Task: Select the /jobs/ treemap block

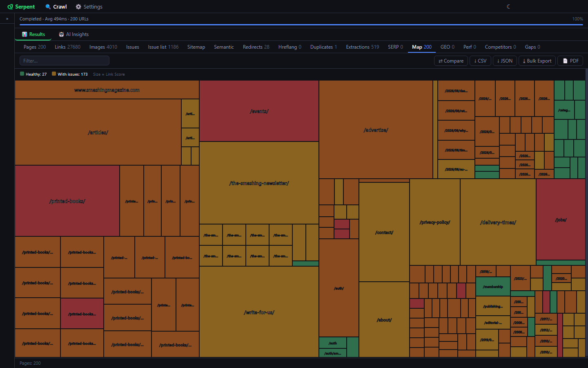Action: coord(561,220)
